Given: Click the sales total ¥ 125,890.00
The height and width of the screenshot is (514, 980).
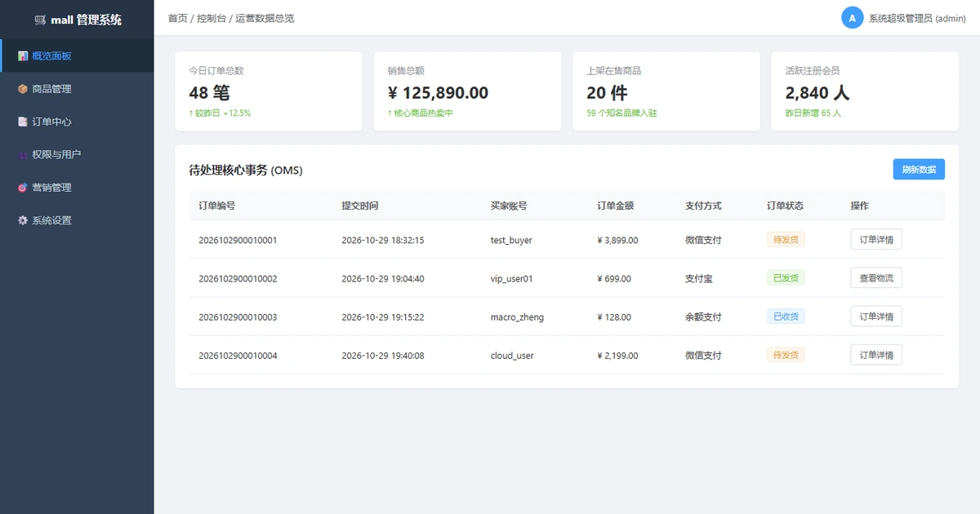Looking at the screenshot, I should (438, 93).
